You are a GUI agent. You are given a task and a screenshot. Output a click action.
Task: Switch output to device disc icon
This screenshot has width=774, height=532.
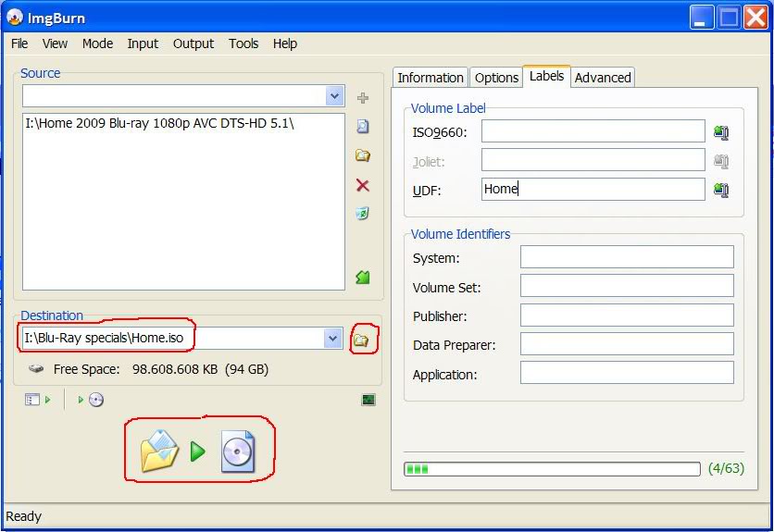tap(92, 400)
